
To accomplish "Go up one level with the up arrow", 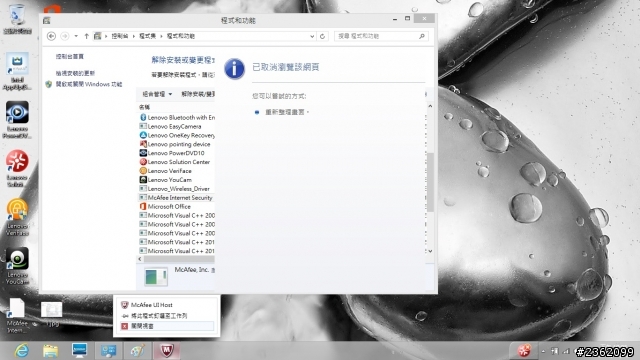I will coord(87,36).
